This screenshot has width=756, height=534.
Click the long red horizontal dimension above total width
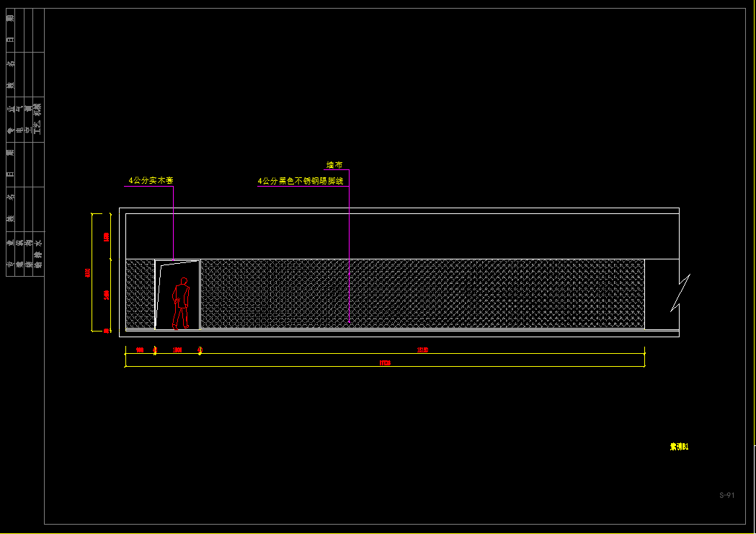tap(422, 350)
